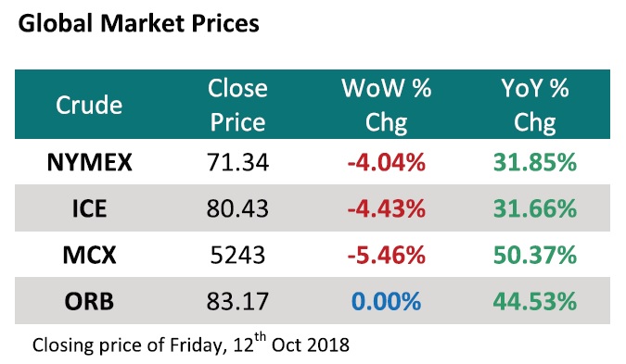Click MCX close price 5243
The height and width of the screenshot is (364, 626).
tap(237, 255)
